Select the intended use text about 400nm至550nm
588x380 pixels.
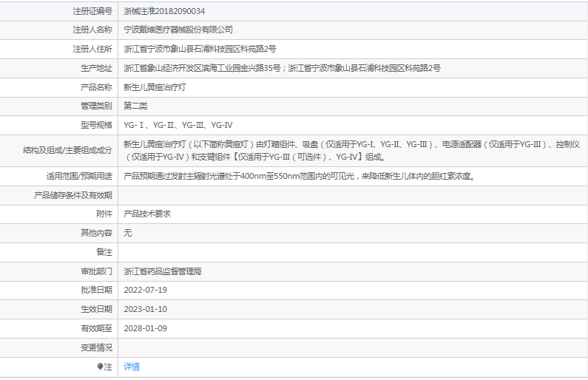point(300,176)
